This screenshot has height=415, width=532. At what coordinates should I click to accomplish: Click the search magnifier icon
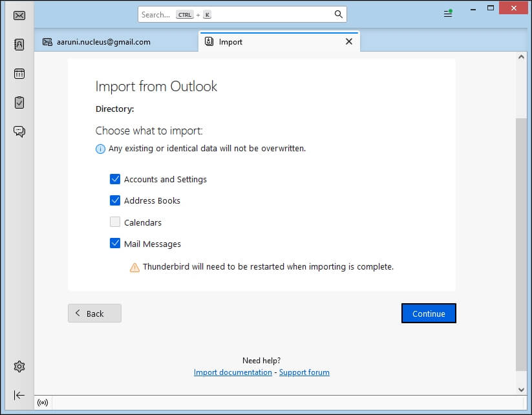(x=338, y=14)
